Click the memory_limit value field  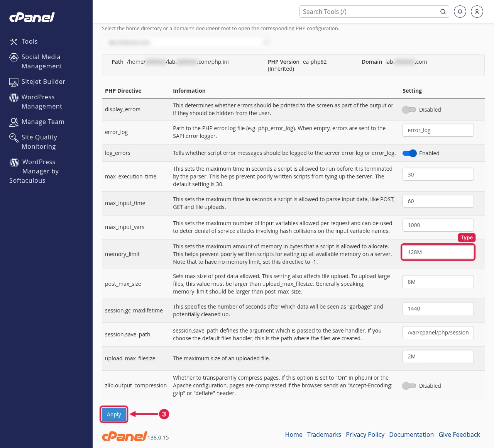coord(438,252)
